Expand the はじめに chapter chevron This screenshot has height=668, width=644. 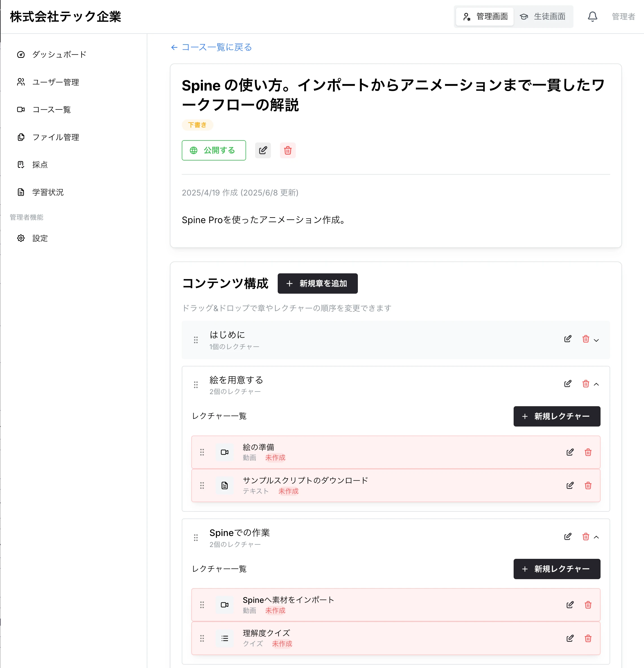(596, 340)
